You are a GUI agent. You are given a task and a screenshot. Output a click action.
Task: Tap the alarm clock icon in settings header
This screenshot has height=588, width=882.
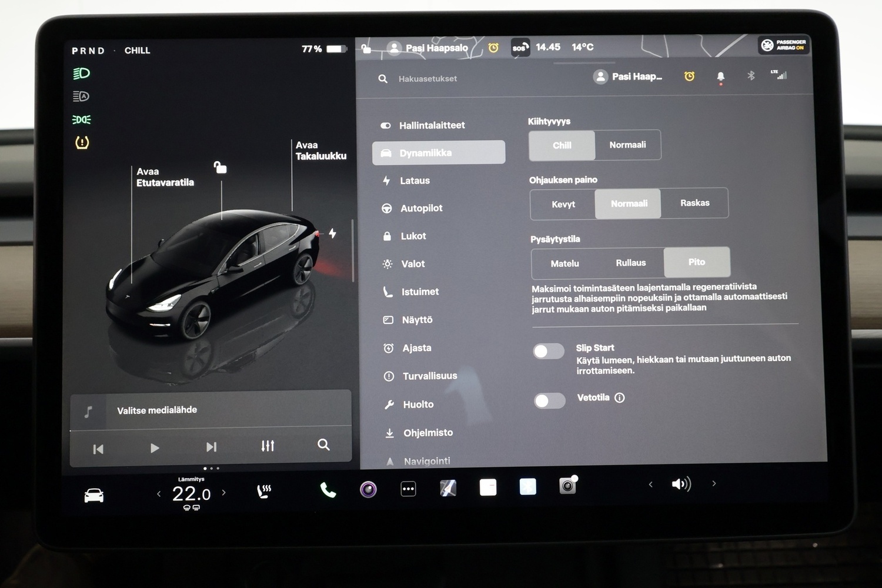[x=689, y=76]
